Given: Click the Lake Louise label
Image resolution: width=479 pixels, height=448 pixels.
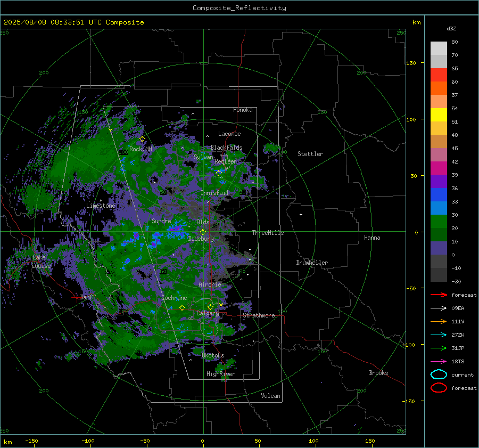Looking at the screenshot, I should click(x=41, y=262).
